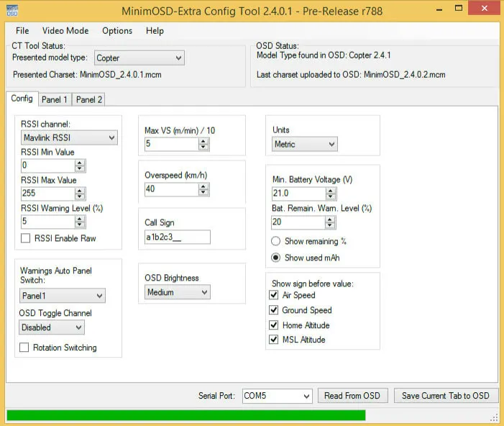The width and height of the screenshot is (504, 426).
Task: Click the green progress bar
Action: (185, 415)
